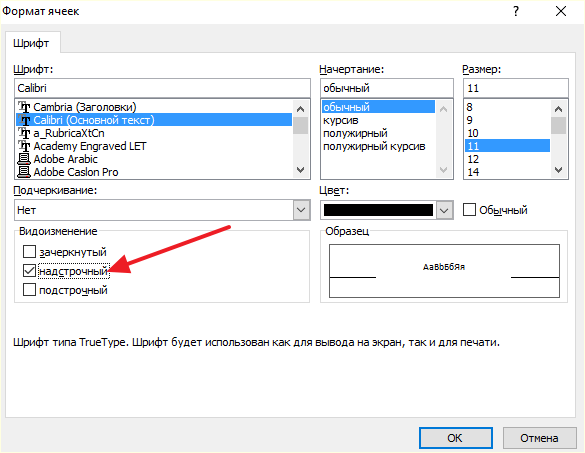The height and width of the screenshot is (453, 585).
Task: Click TrueType icon beside a_RubricaXtCn
Action: click(24, 133)
